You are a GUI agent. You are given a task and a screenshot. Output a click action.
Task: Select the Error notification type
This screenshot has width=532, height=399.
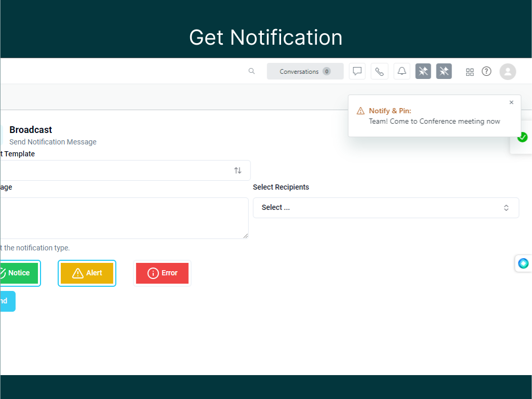[x=162, y=273]
